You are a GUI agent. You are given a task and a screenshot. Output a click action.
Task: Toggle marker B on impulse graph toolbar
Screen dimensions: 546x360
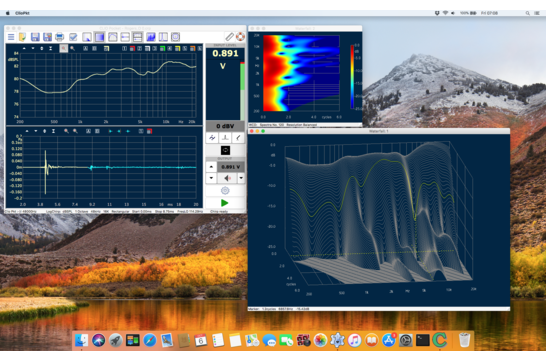[97, 131]
